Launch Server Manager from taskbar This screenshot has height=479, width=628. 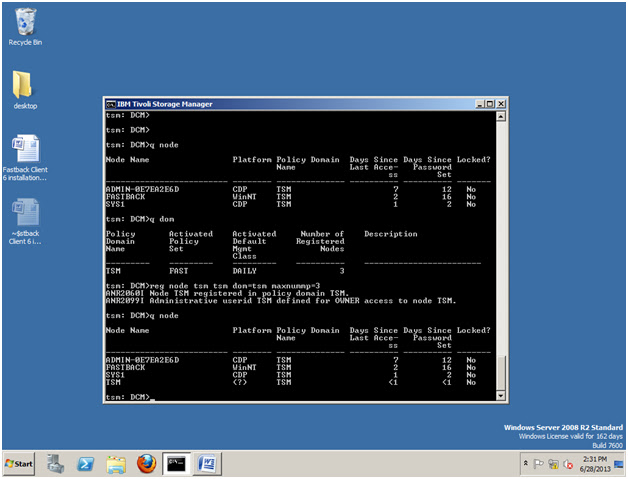point(55,464)
